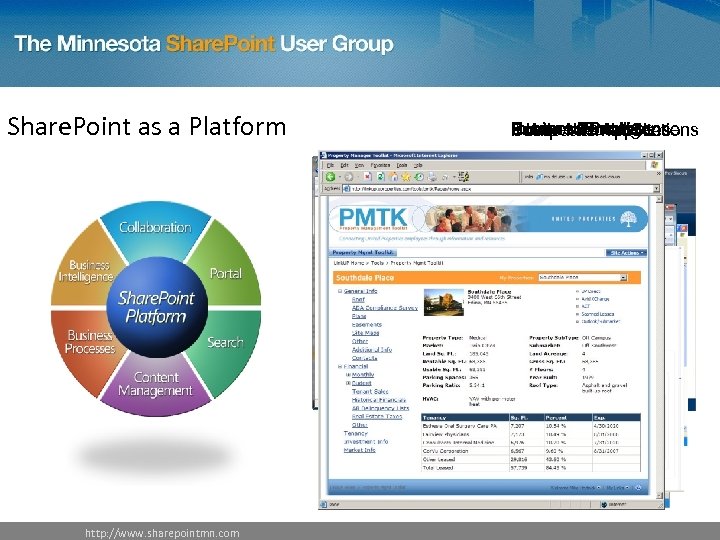This screenshot has width=720, height=540.
Task: Open the Market Info link
Action: [360, 450]
